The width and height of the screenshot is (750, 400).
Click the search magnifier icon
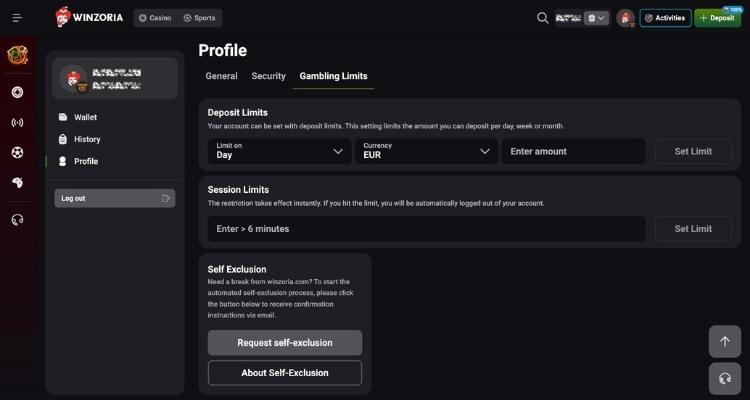pos(543,18)
